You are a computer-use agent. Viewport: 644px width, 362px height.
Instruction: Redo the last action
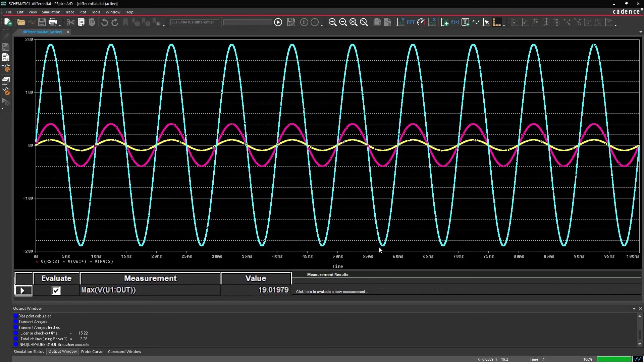click(x=115, y=22)
